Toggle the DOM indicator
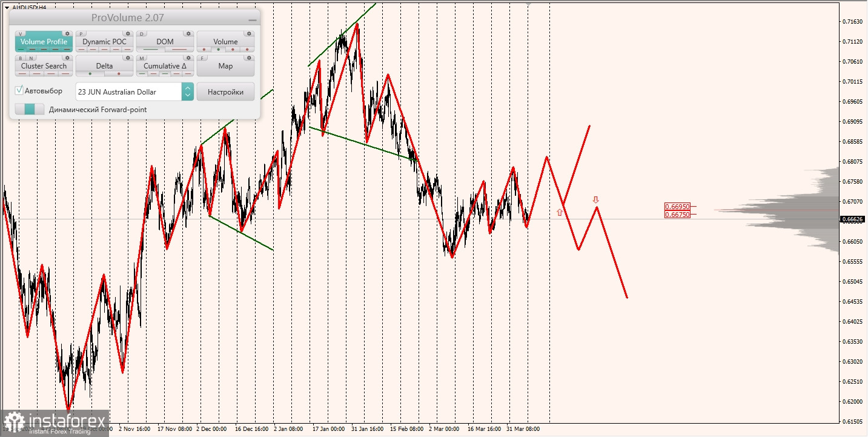This screenshot has height=437, width=868. point(165,42)
